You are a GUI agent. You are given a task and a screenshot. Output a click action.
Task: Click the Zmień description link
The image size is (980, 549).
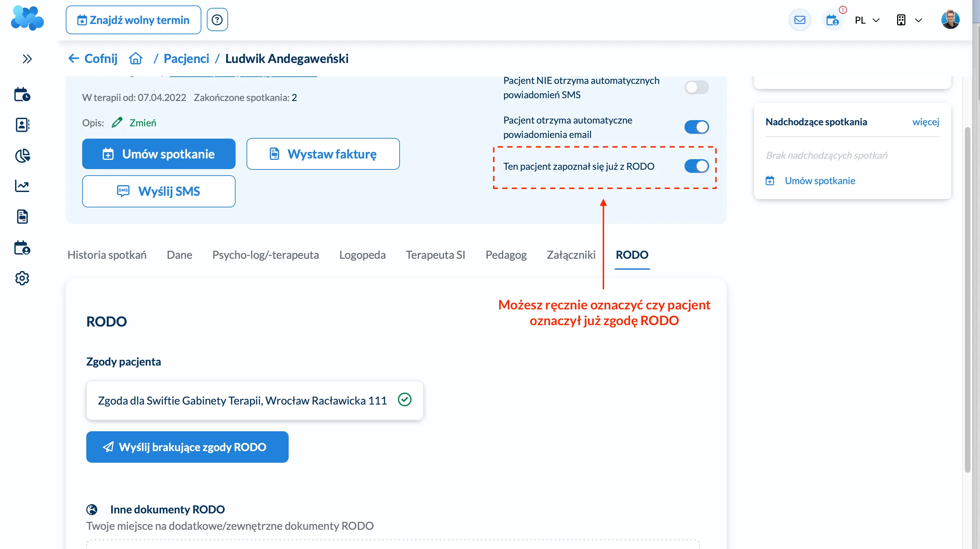tap(143, 123)
